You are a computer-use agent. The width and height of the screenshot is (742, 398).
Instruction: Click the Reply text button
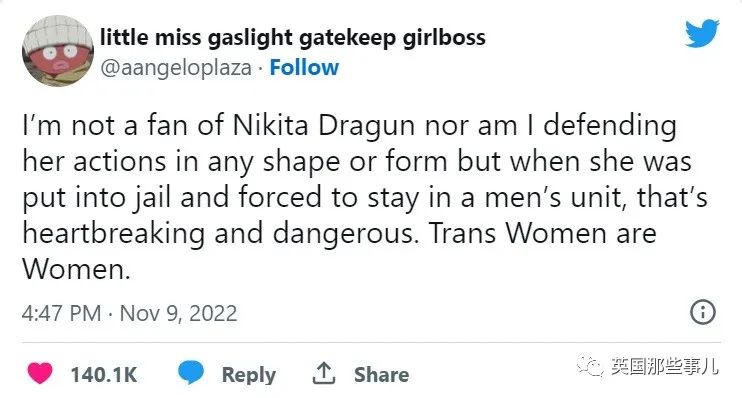249,375
